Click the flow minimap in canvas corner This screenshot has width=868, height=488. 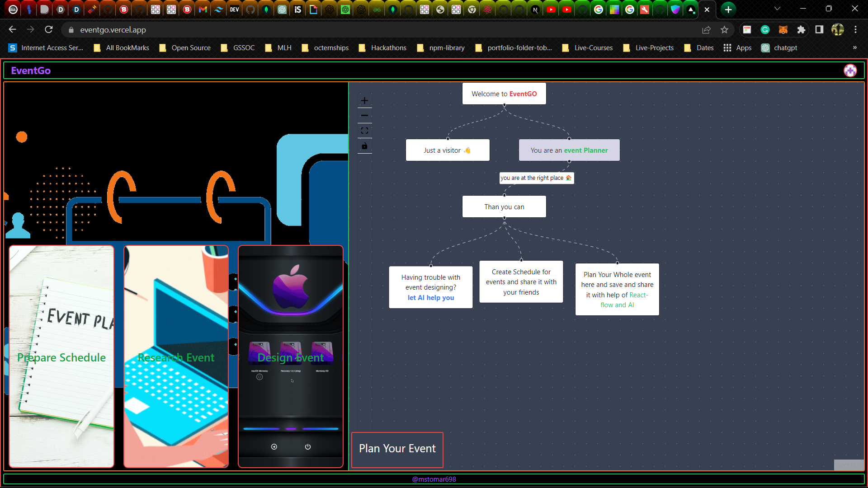click(x=849, y=465)
